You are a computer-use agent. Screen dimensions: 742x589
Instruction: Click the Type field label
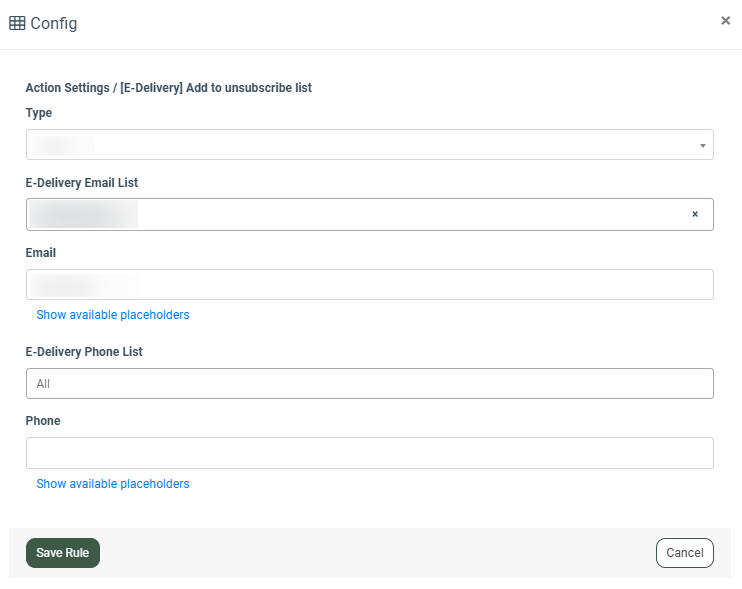point(39,113)
